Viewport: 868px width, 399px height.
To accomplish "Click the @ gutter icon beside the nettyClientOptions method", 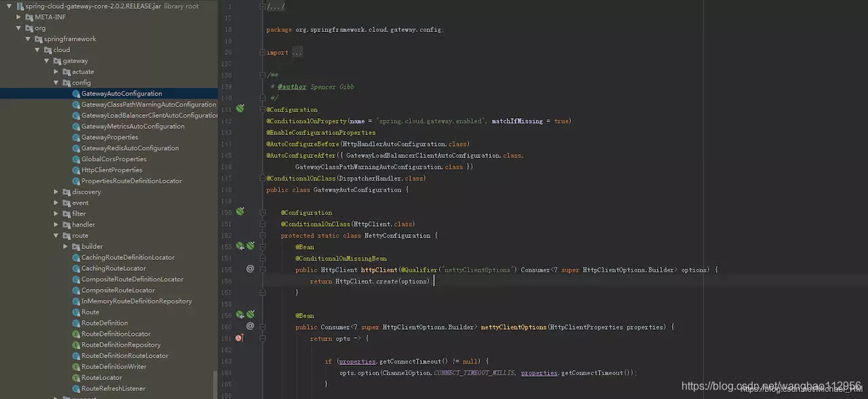I will point(250,326).
